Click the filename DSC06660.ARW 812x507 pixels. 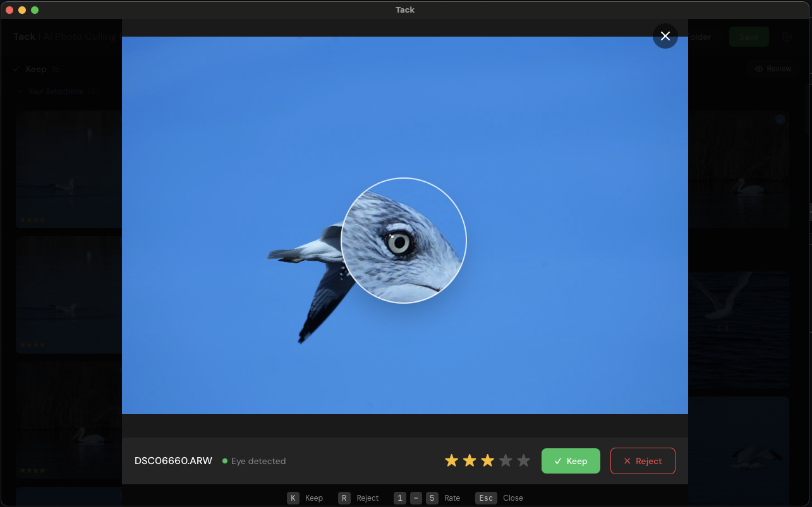[173, 461]
